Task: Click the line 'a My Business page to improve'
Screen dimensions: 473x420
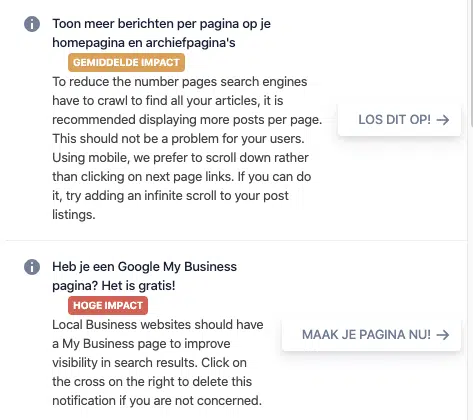Action: coord(141,344)
